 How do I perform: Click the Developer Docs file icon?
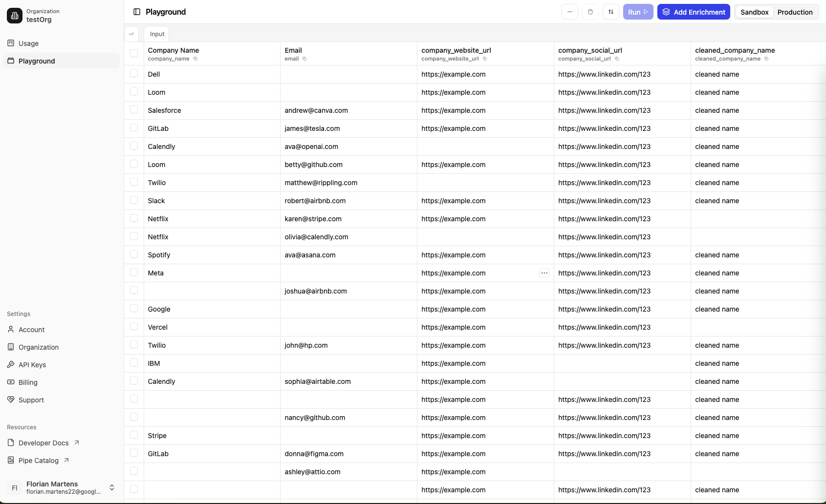11,442
